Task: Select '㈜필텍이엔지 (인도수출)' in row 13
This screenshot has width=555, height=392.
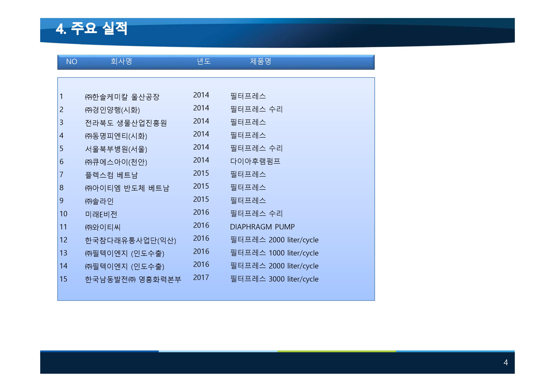Action: click(124, 253)
